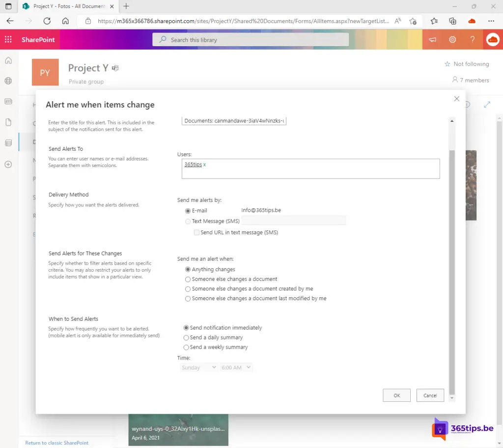The image size is (503, 448).
Task: Open the SharePoint home icon in sidebar
Action: [8, 60]
